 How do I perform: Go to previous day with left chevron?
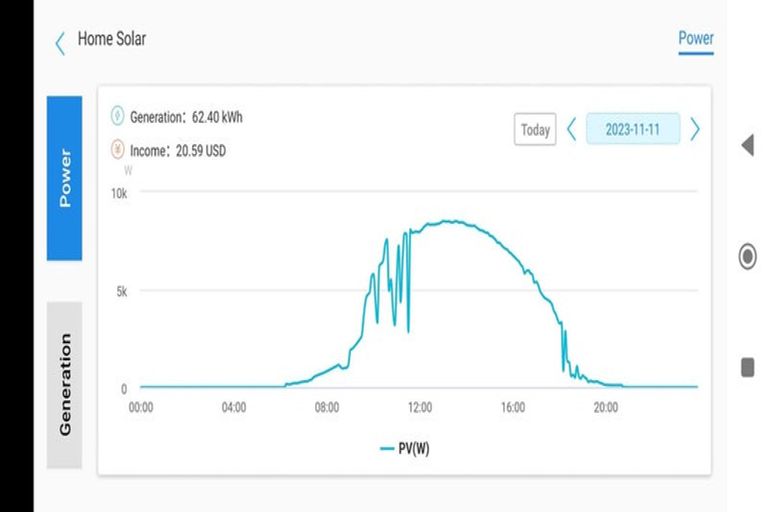pos(572,129)
